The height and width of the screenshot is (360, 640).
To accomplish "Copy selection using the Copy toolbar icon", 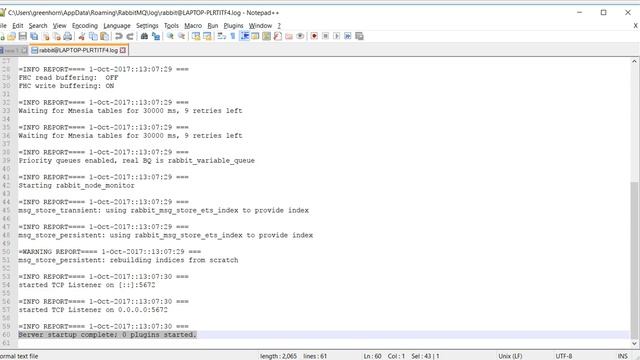I will coord(93,36).
